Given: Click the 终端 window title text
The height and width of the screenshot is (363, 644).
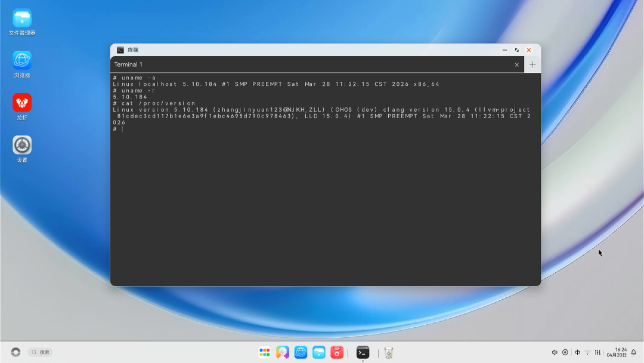Looking at the screenshot, I should coord(133,50).
